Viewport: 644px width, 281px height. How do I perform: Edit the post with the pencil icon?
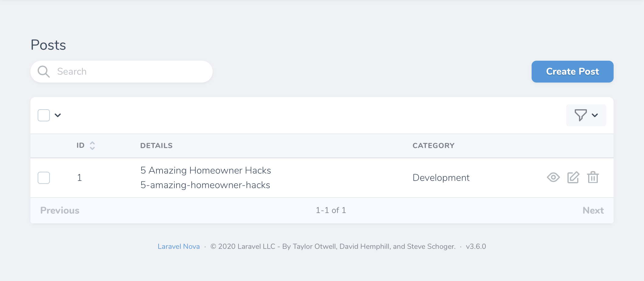[573, 178]
